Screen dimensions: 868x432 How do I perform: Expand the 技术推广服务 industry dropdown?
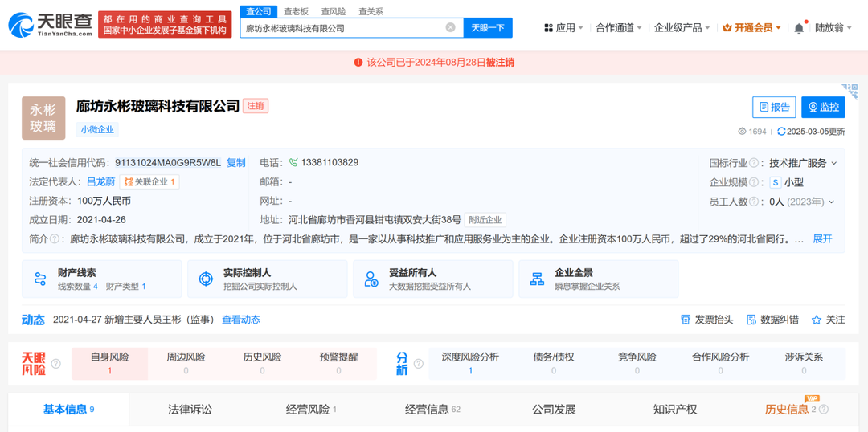(x=834, y=164)
